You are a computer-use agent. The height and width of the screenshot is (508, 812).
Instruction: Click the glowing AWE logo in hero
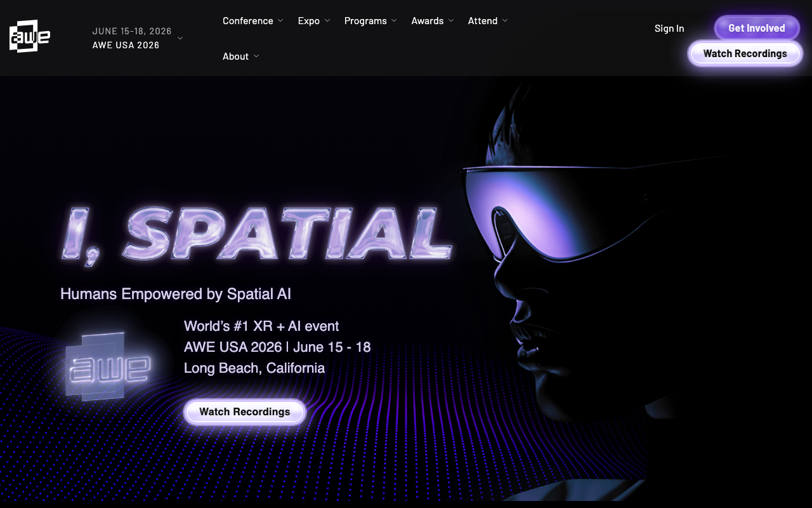[x=108, y=366]
